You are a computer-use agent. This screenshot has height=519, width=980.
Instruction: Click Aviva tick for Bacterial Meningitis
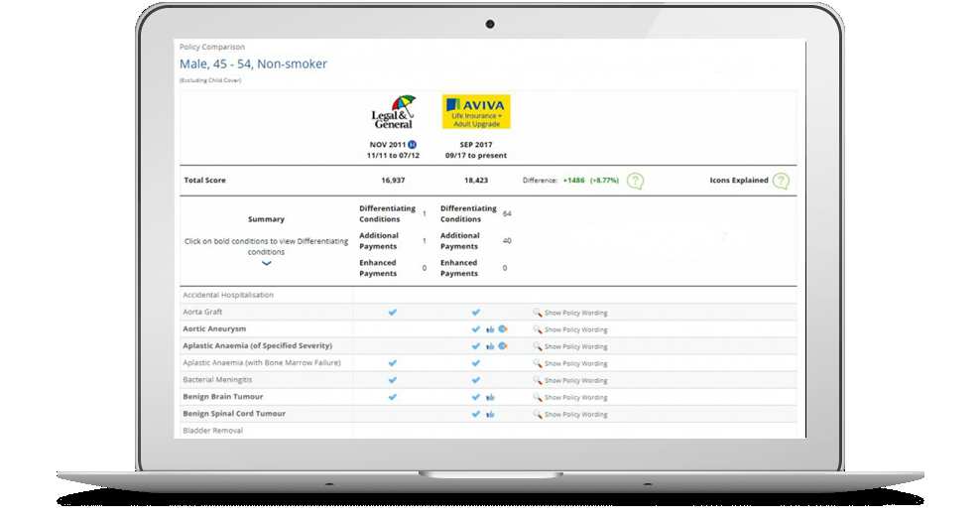pyautogui.click(x=476, y=379)
